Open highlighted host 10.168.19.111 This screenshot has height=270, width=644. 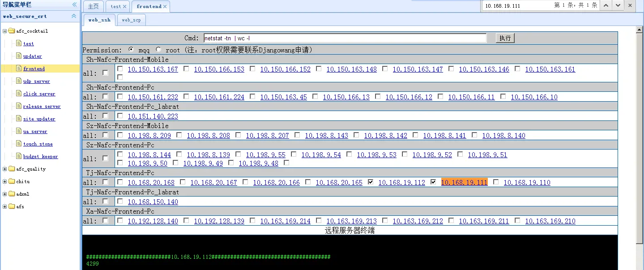tap(465, 183)
